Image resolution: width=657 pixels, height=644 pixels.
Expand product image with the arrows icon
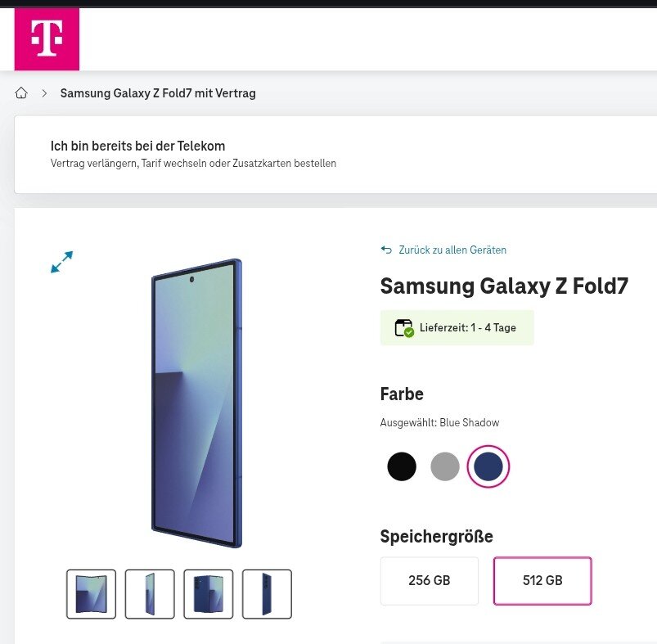pos(61,262)
